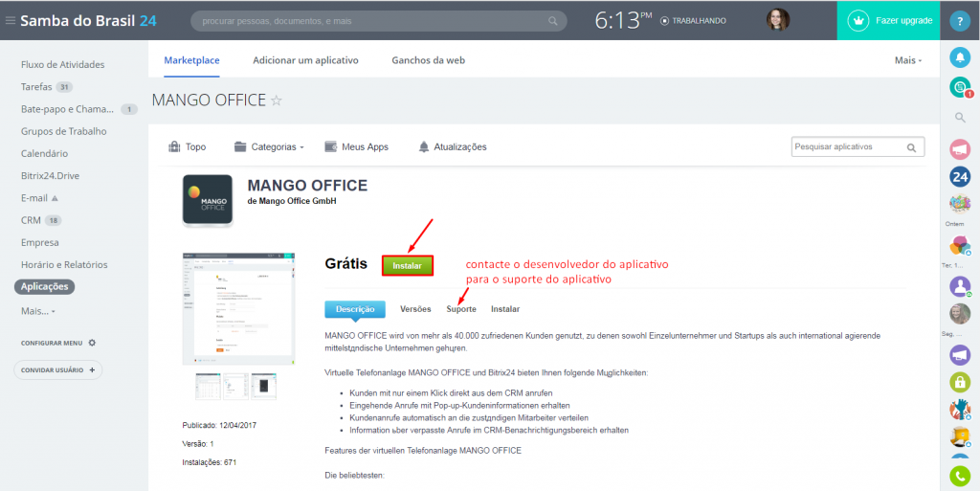Select the Suporte tab

click(461, 309)
